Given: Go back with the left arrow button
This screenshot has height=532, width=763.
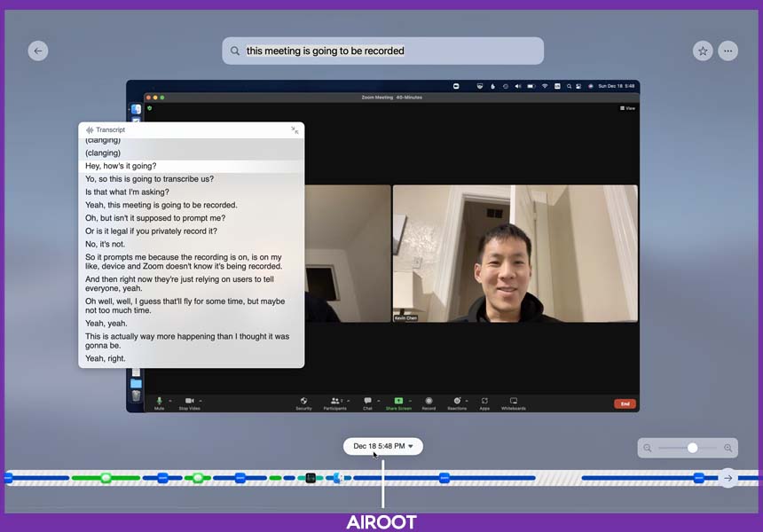Looking at the screenshot, I should pos(38,51).
